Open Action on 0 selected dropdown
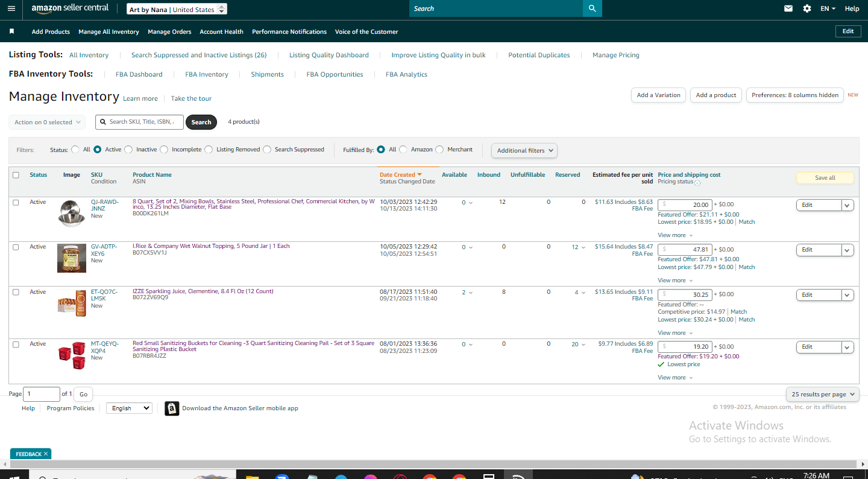Image resolution: width=868 pixels, height=479 pixels. [x=47, y=122]
